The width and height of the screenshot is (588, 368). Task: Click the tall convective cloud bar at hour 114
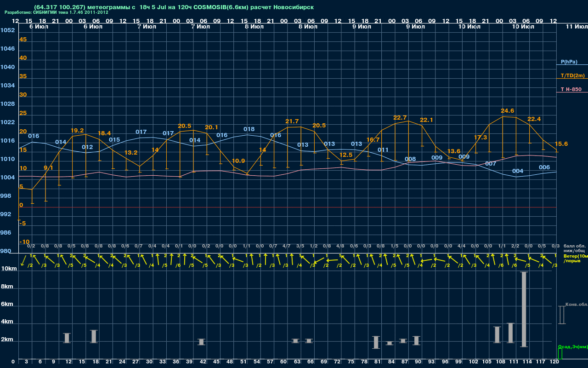pos(524,309)
